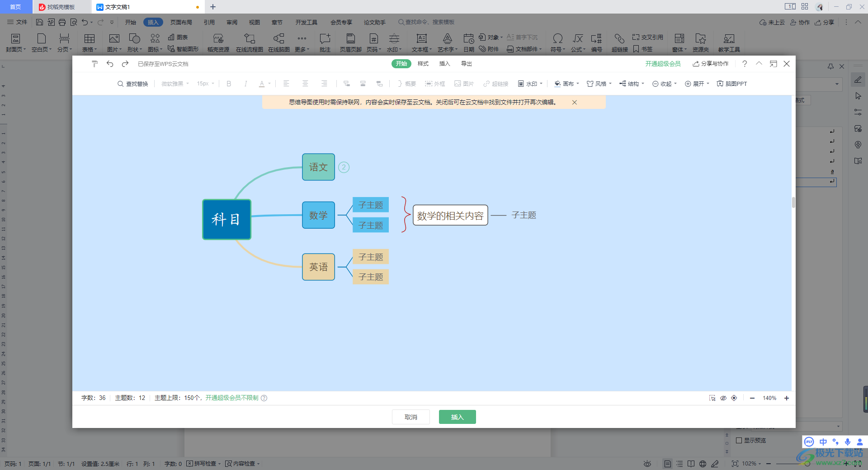Center align text in mind map toolbar

pos(305,83)
